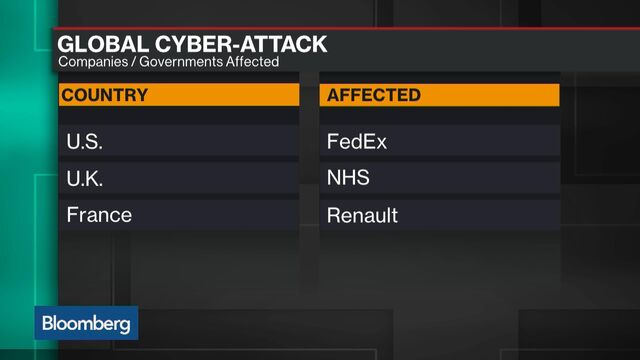
Task: Click the red line above the title
Action: pyautogui.click(x=347, y=28)
